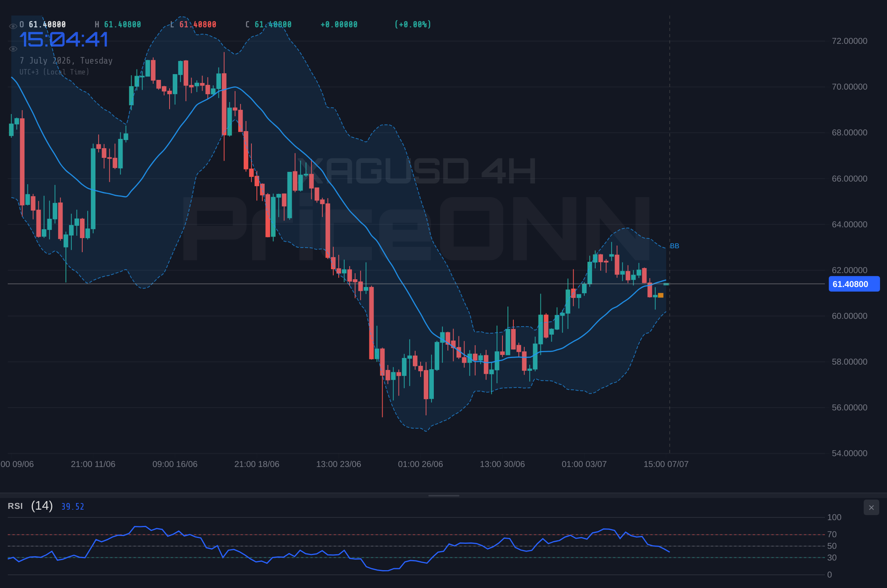The width and height of the screenshot is (887, 588).
Task: Click the date text 7 July 2026, Tuesday
Action: [66, 61]
